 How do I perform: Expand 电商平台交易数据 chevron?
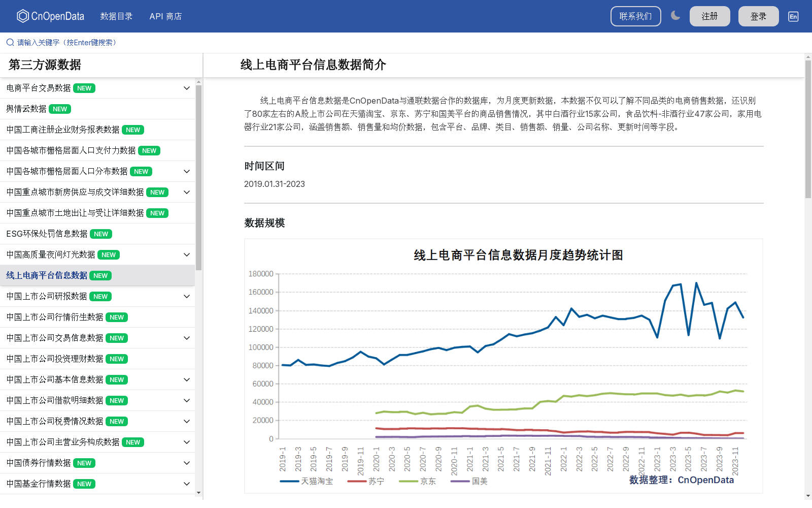point(187,88)
